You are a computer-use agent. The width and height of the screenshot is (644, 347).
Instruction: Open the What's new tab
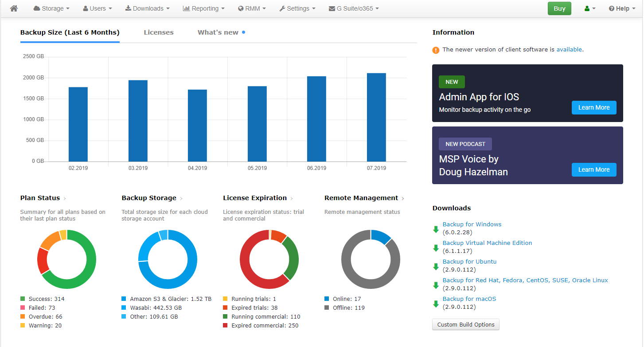click(x=218, y=32)
